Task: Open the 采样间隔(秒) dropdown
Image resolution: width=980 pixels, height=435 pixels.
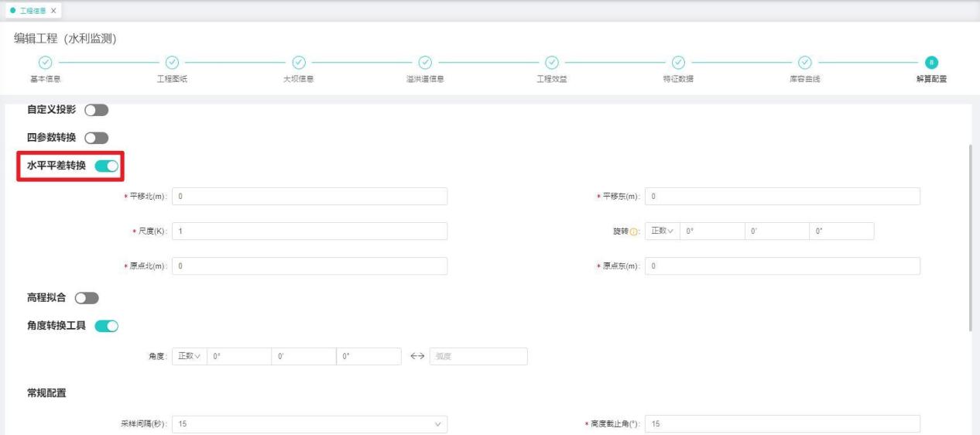Action: (x=309, y=424)
